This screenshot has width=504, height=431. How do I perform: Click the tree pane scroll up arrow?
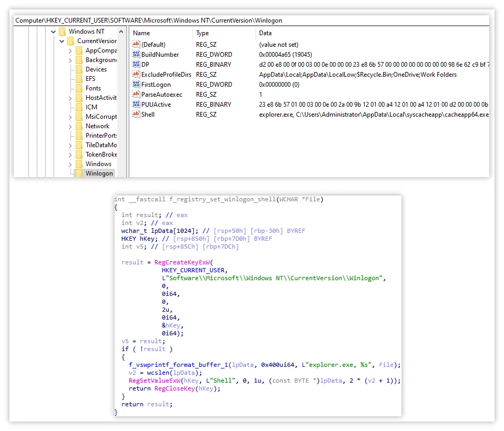(x=121, y=32)
